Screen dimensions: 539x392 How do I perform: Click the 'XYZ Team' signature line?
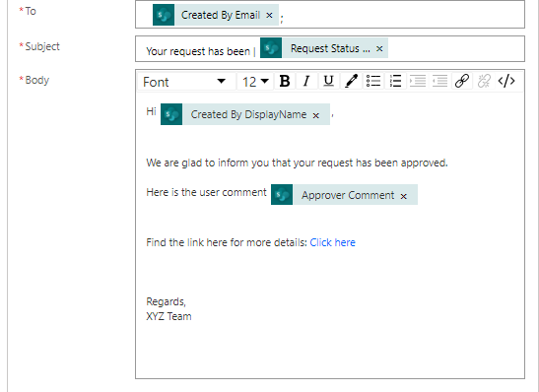pos(168,316)
